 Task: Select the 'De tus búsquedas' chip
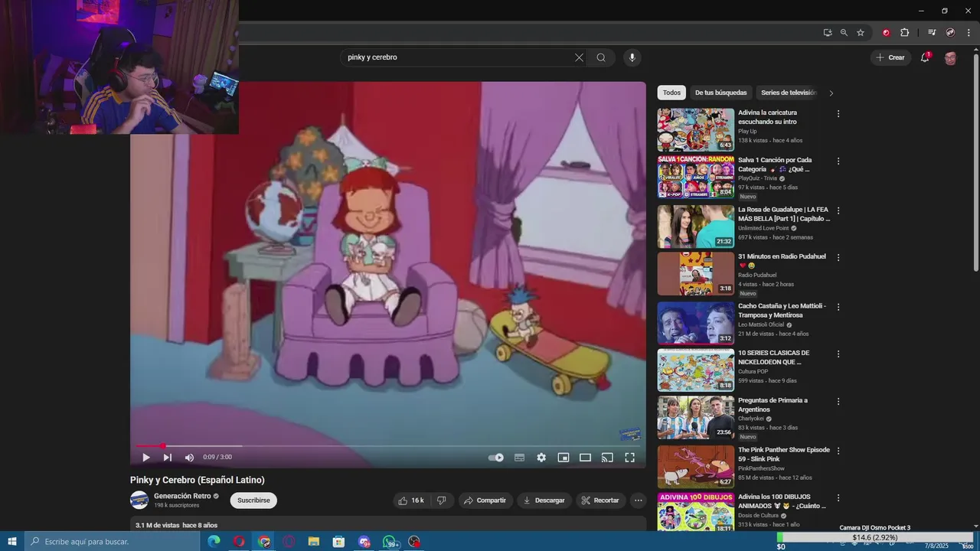coord(720,93)
